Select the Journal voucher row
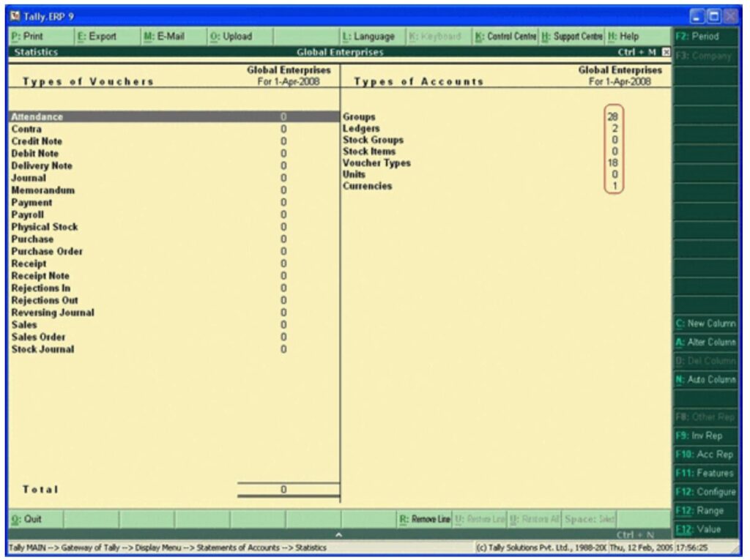Viewport: 750px width, 560px height. point(174,178)
